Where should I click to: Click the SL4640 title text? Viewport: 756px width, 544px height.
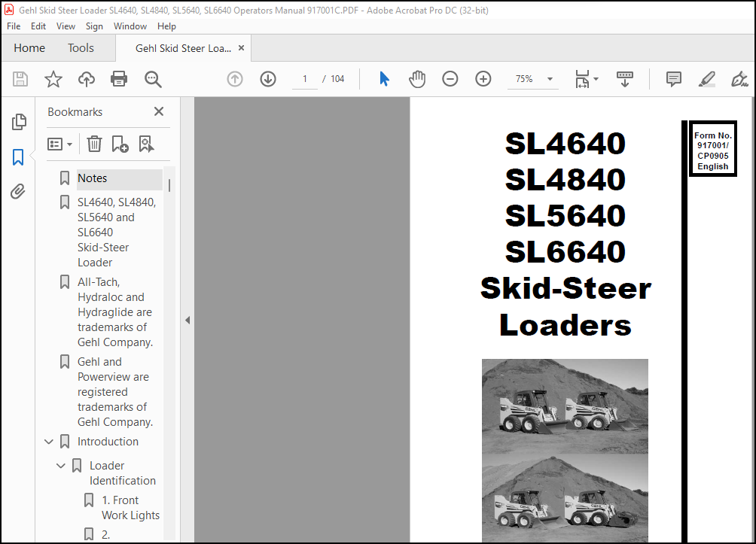click(x=565, y=144)
